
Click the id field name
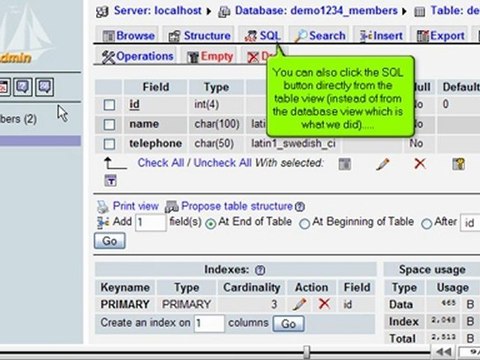134,104
